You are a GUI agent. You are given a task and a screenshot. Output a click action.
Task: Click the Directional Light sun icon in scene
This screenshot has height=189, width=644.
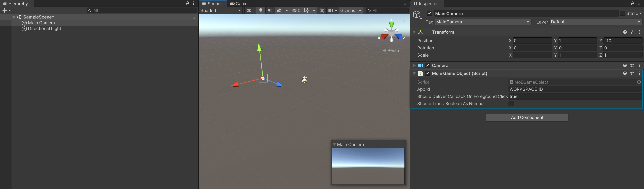coord(304,80)
